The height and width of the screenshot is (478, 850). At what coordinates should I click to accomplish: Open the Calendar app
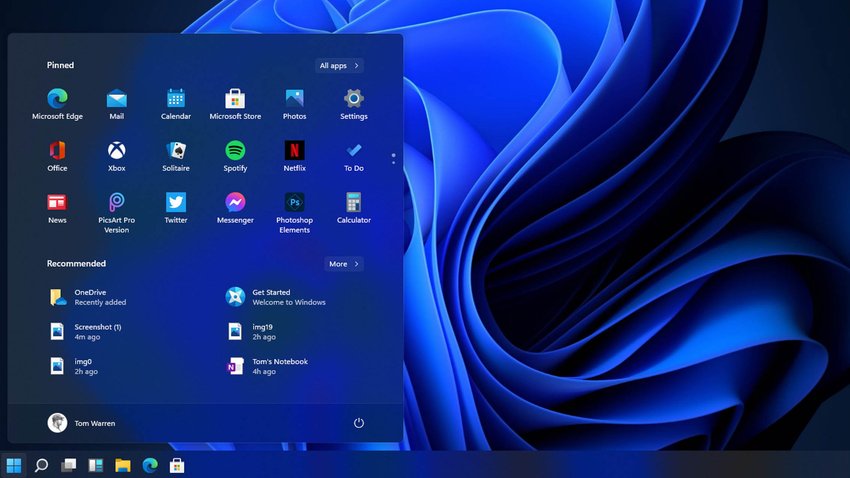coord(176,104)
